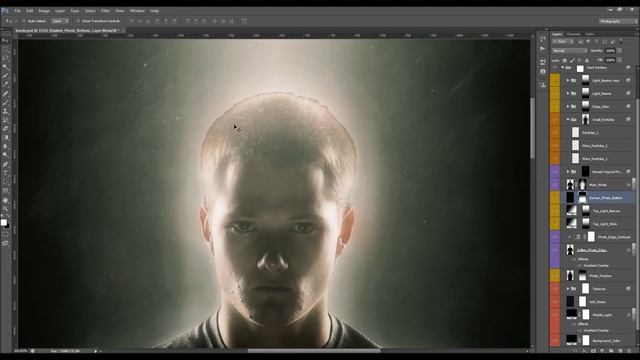Filter layers by pixel layers icon

pos(580,42)
